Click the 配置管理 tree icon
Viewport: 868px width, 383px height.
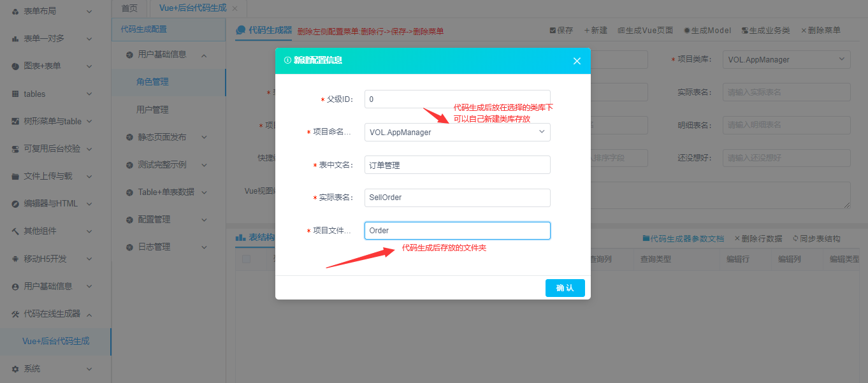tap(130, 219)
